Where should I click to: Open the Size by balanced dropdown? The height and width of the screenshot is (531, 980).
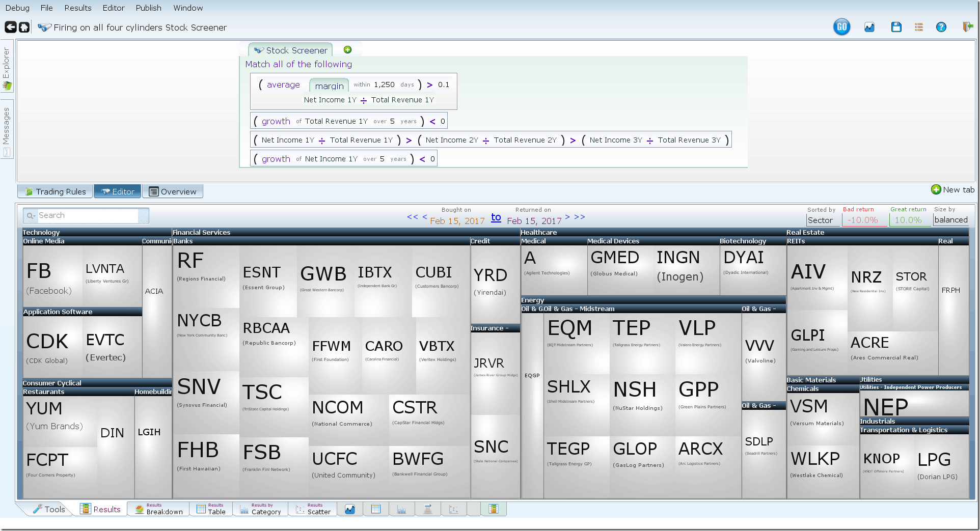click(x=951, y=219)
